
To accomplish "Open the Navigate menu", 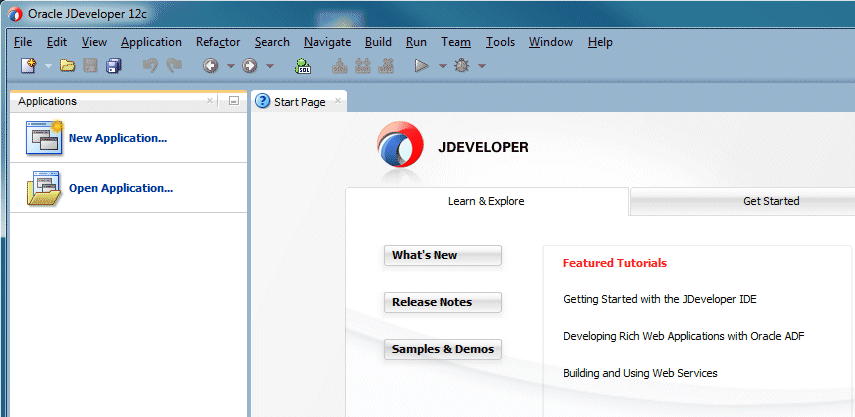I will pyautogui.click(x=328, y=43).
